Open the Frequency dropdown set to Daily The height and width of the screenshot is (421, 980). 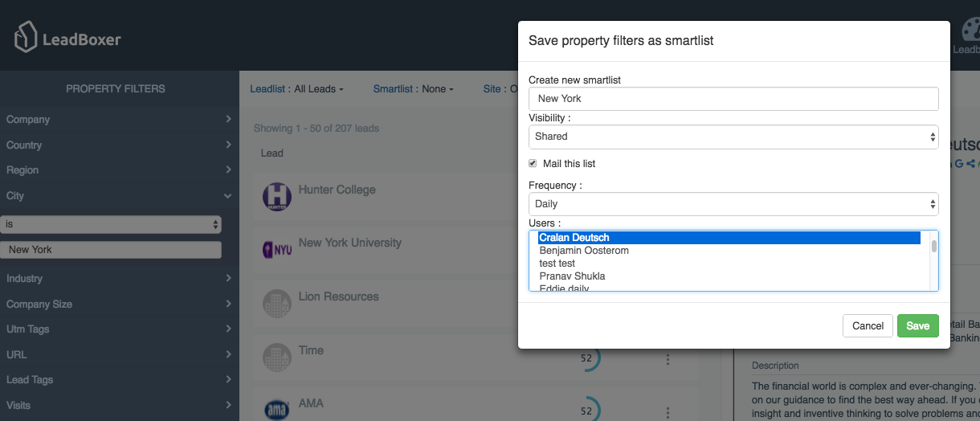[x=733, y=204]
